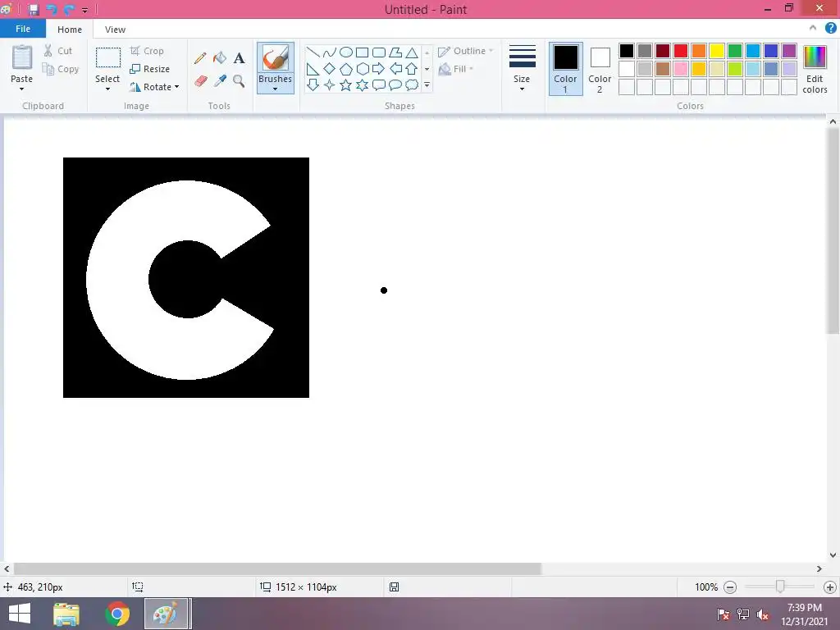Screen dimensions: 840x630
Task: Choose the Right arrow shape
Action: (378, 69)
